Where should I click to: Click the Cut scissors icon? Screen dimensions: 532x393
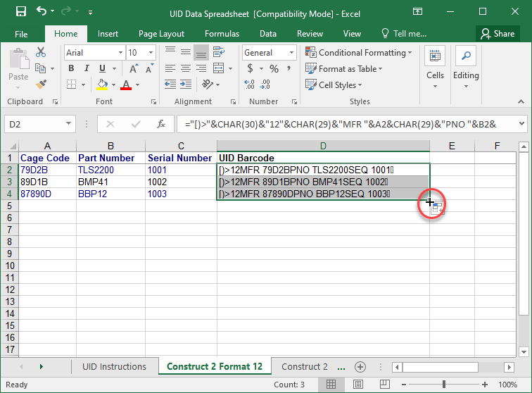[x=41, y=52]
